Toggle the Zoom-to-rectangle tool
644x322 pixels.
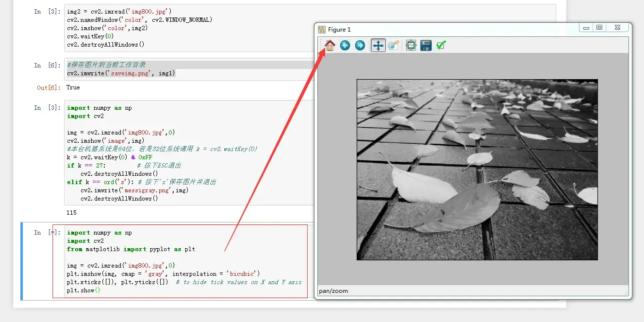394,46
